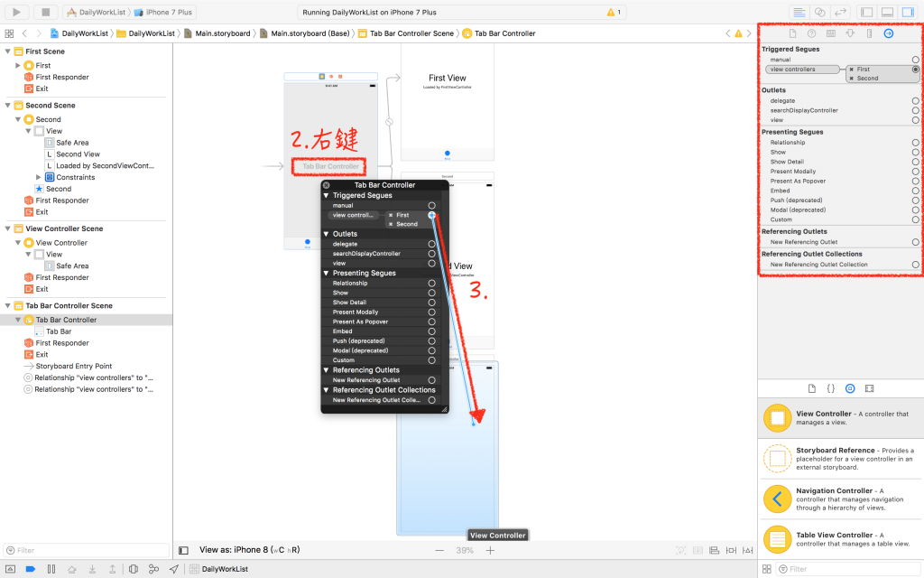Viewport: 924px width, 578px height.
Task: Remove the Second segue connection in inspector
Action: click(x=851, y=79)
